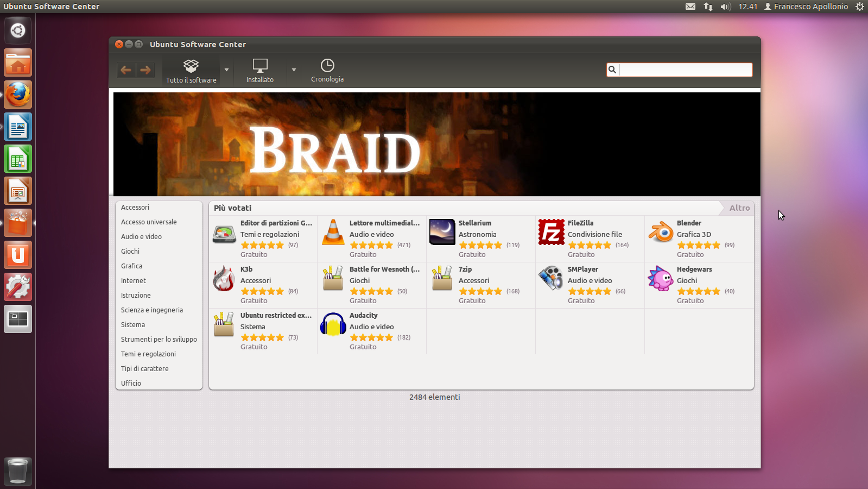Click the Ubuntu restricted extras package icon
The width and height of the screenshot is (868, 489).
(x=224, y=324)
